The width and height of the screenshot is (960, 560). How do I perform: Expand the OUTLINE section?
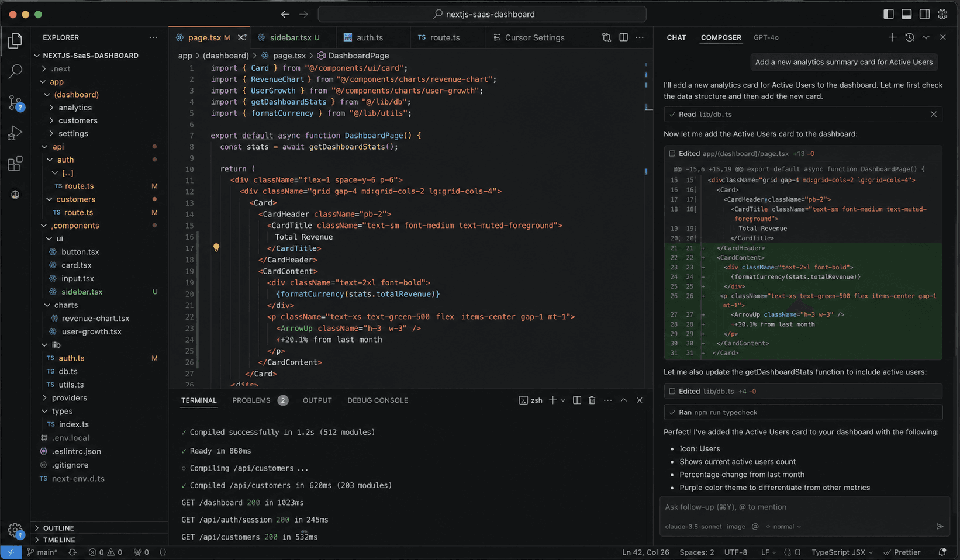point(58,528)
